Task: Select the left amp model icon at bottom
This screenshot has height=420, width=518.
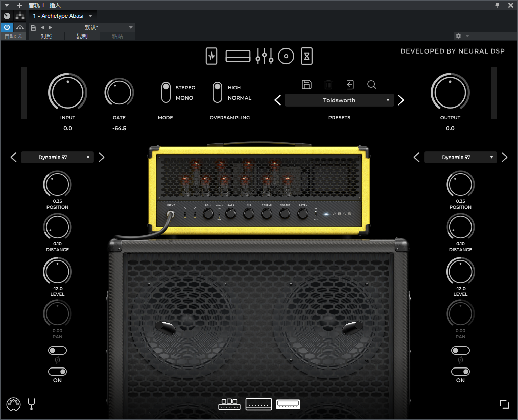Action: (x=229, y=404)
